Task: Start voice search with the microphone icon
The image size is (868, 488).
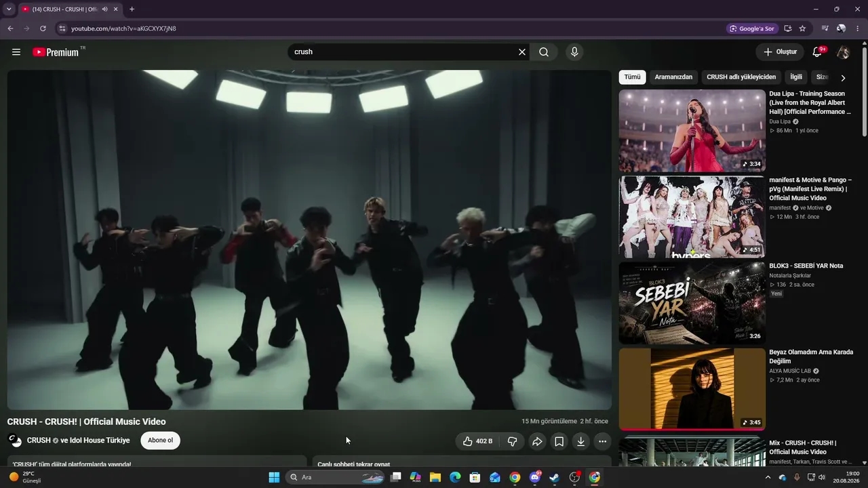Action: [574, 52]
